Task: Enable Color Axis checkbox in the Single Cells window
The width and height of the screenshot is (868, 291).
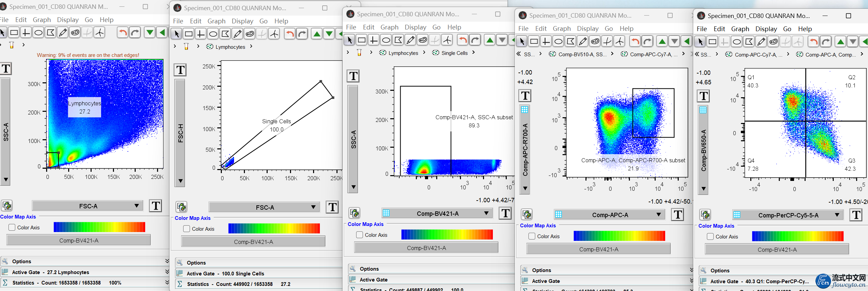Action: [360, 235]
